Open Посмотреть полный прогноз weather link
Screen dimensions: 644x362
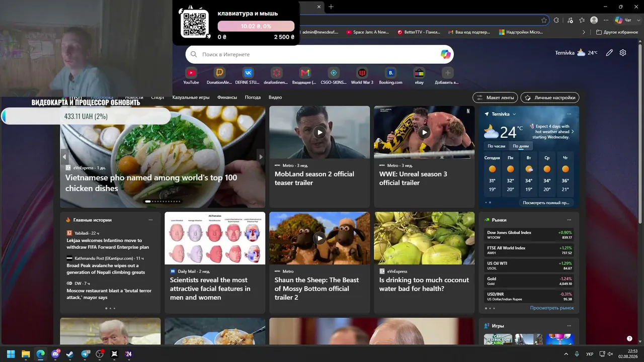click(x=546, y=203)
